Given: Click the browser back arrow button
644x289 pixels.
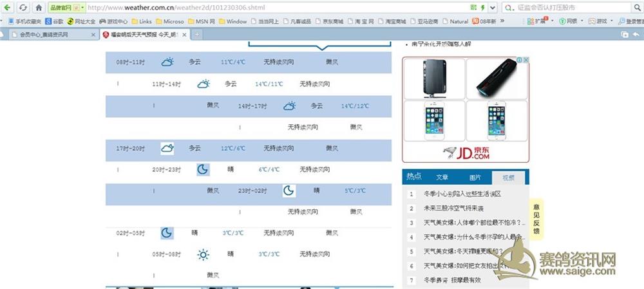Looking at the screenshot, I should tap(8, 8).
